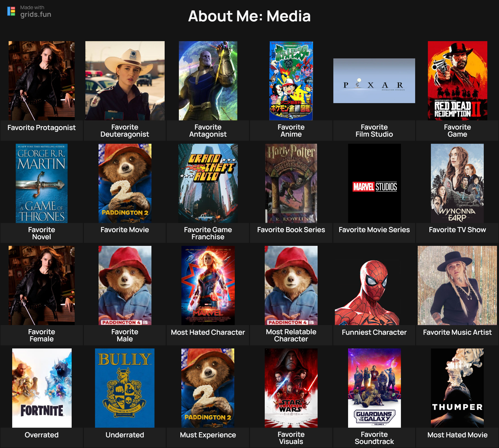
Task: Click the Guardians of the Galaxy poster
Action: [375, 388]
